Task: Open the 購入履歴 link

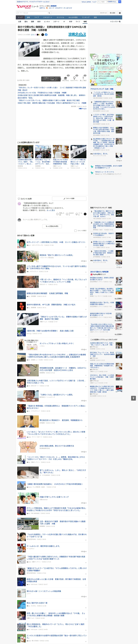Action: tap(112, 13)
